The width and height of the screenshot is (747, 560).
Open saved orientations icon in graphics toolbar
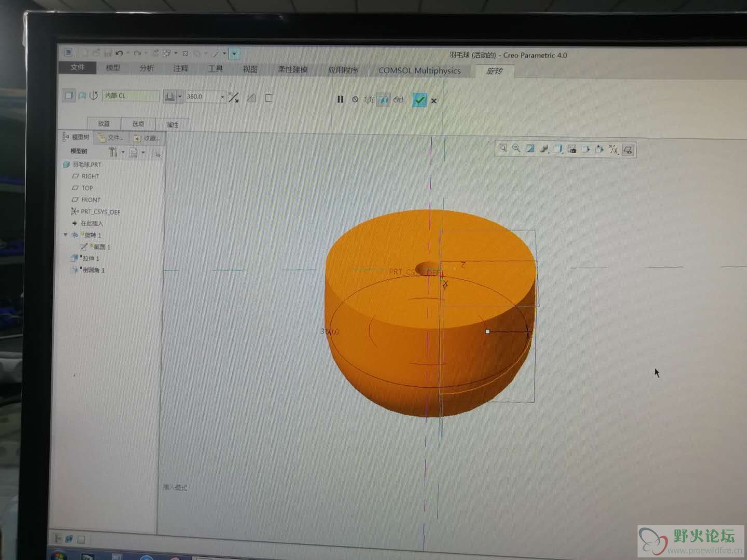(558, 149)
